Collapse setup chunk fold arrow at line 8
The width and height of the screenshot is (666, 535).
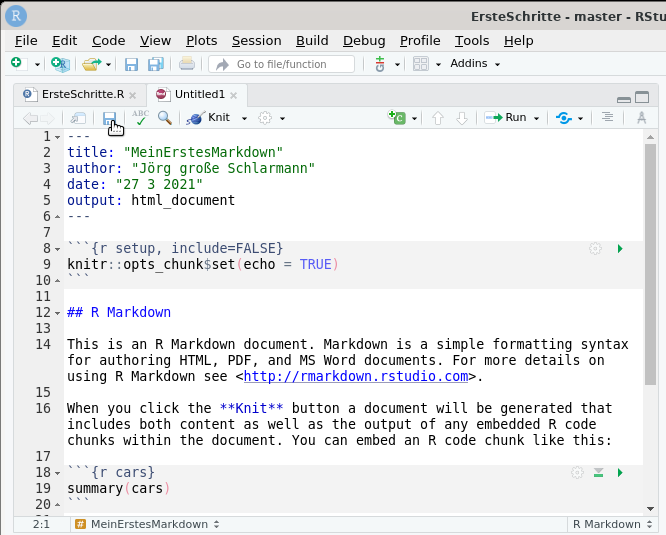click(x=57, y=249)
